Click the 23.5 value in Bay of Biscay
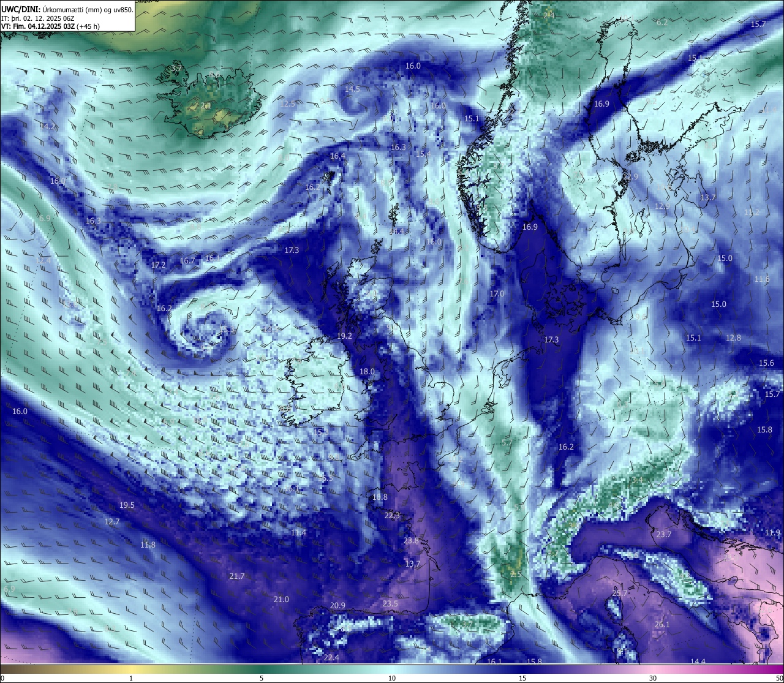The width and height of the screenshot is (784, 683). pyautogui.click(x=390, y=604)
